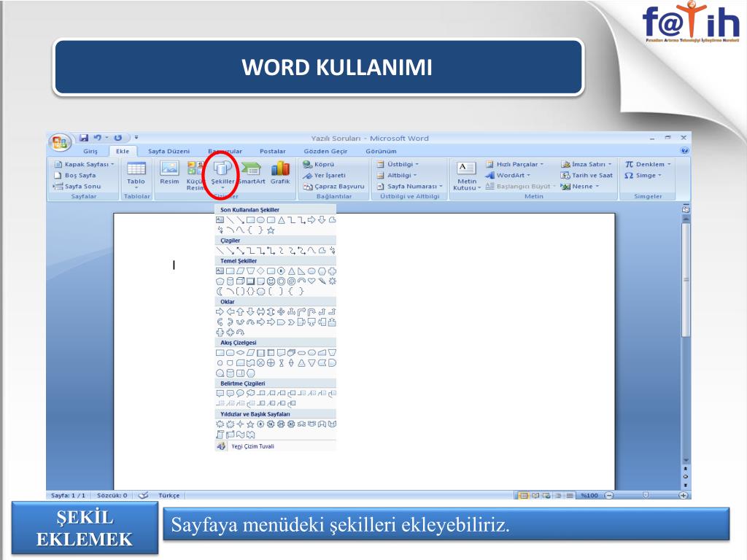Expand the Sayfa Numarası menu
Screen dimensions: 747x560
(x=410, y=186)
